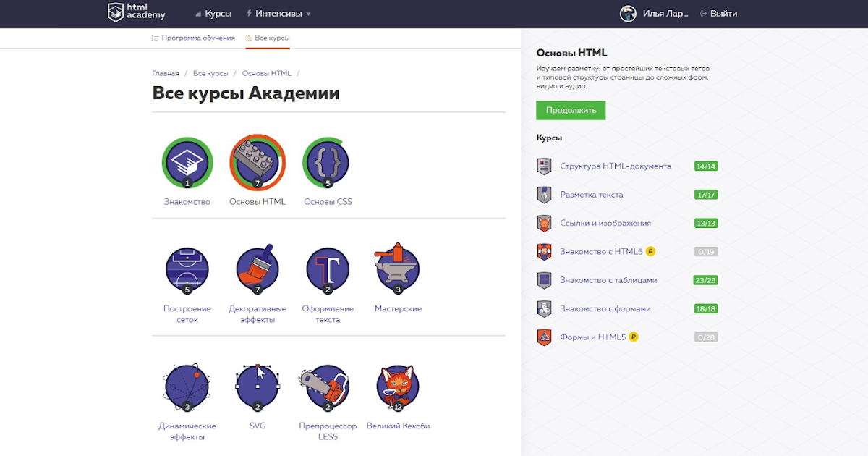The width and height of the screenshot is (868, 456).
Task: Click the Знакомство label under first badge
Action: pos(187,202)
